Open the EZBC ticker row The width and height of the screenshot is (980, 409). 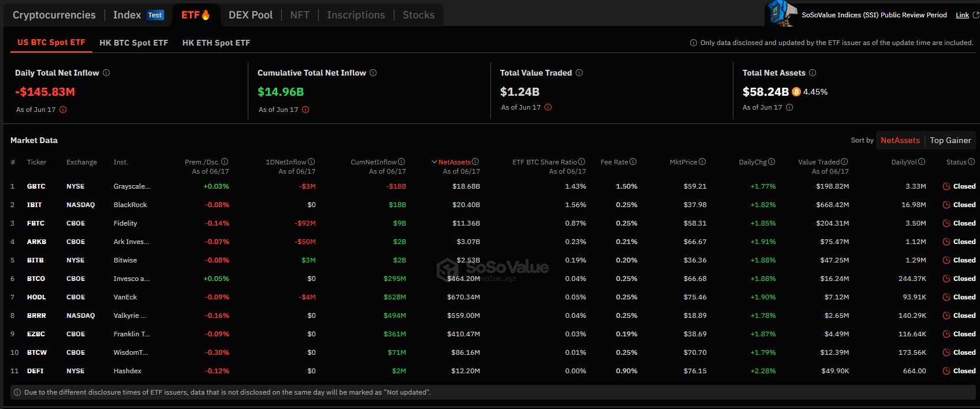(x=36, y=334)
